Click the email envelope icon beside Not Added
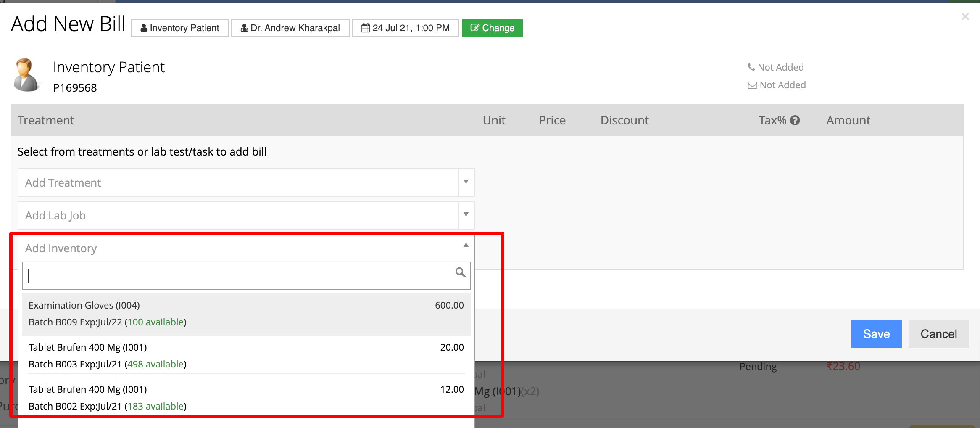Image resolution: width=980 pixels, height=428 pixels. coord(752,85)
